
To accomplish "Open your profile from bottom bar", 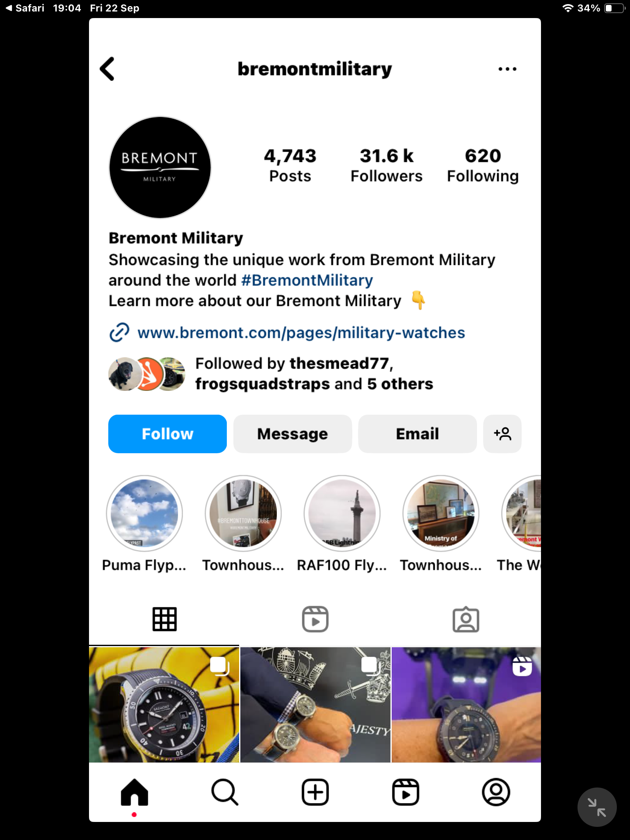I will click(x=496, y=792).
